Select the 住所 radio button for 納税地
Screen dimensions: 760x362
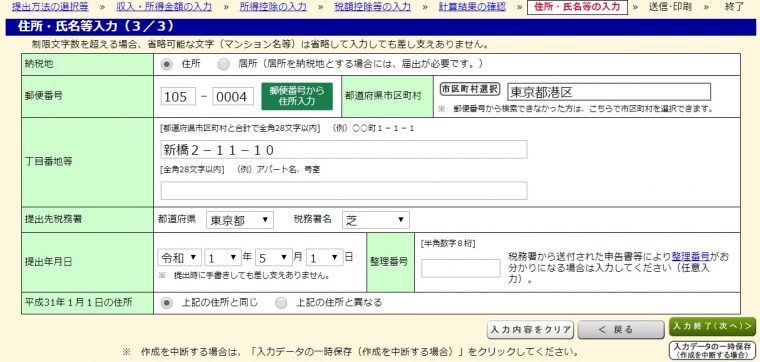pos(167,64)
